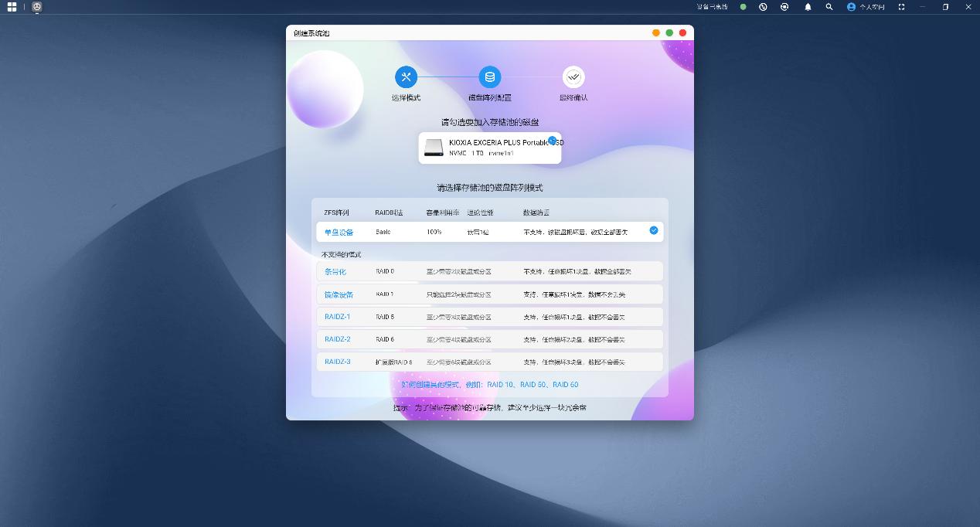980x527 pixels.
Task: Select the 单盘设备 Basic array mode
Action: 490,232
